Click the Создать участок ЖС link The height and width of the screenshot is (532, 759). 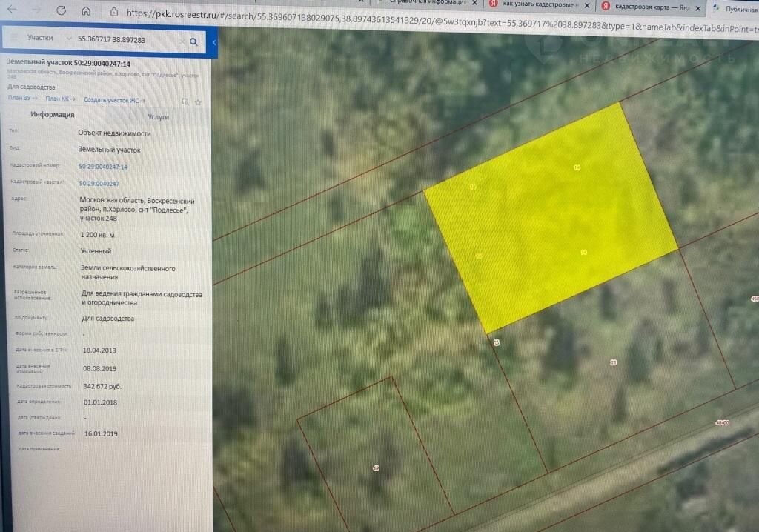point(113,99)
